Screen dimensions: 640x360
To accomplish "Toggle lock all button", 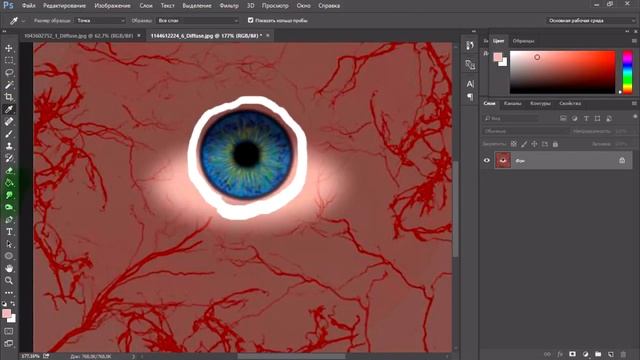I will (555, 144).
